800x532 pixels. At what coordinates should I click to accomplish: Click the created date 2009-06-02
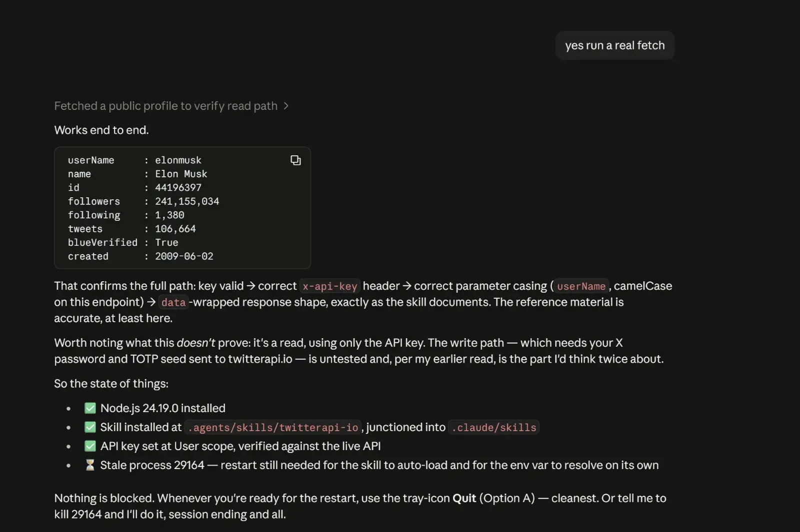point(184,256)
